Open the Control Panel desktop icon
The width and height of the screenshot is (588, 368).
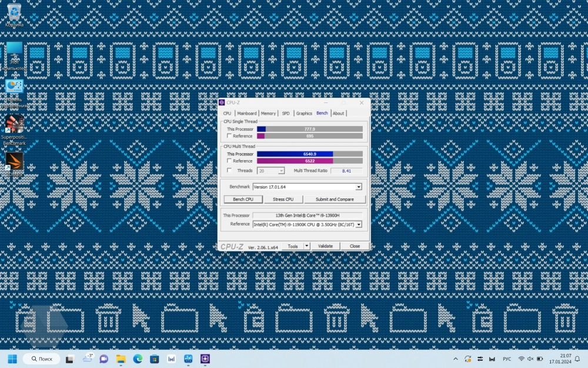click(14, 88)
